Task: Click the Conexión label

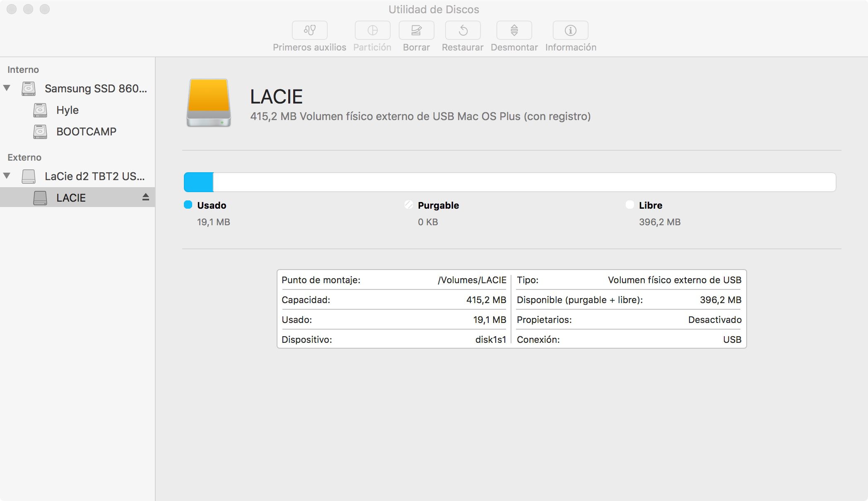Action: tap(538, 340)
